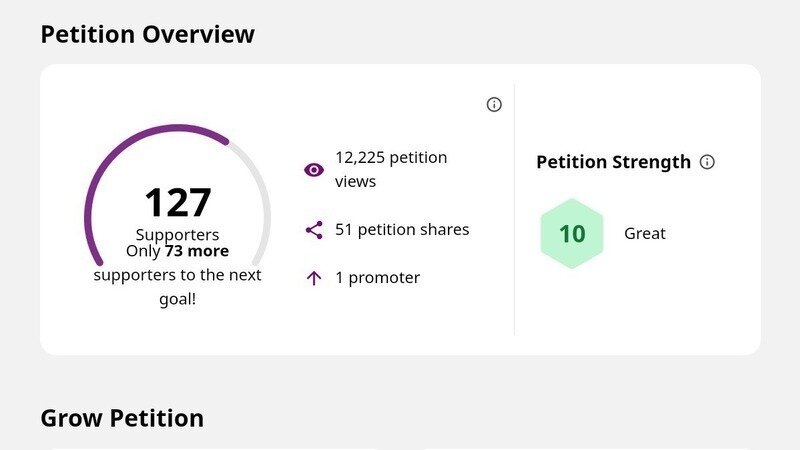Click the eye icon for petition views

(x=314, y=170)
